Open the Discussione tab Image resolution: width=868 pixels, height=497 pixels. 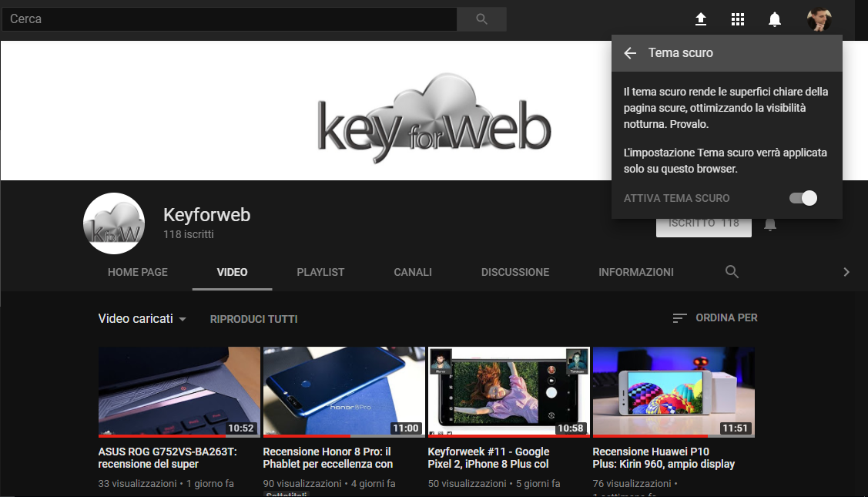pyautogui.click(x=515, y=272)
